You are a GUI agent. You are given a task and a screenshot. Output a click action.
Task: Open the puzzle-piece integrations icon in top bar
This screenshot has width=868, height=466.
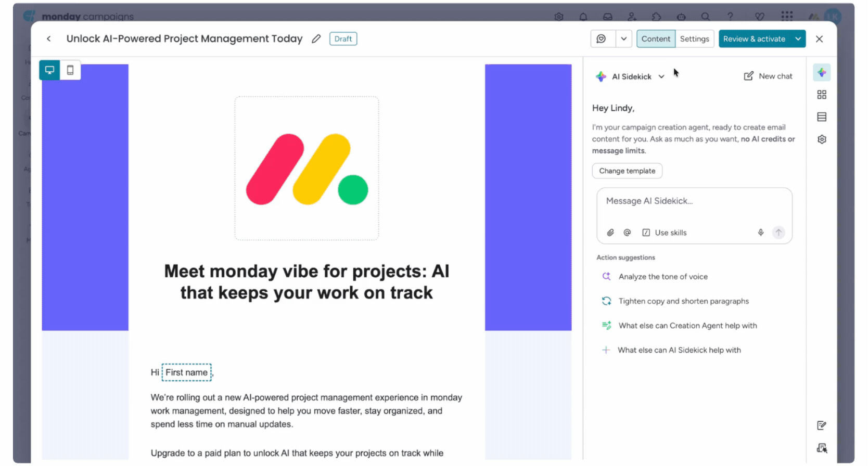tap(656, 17)
